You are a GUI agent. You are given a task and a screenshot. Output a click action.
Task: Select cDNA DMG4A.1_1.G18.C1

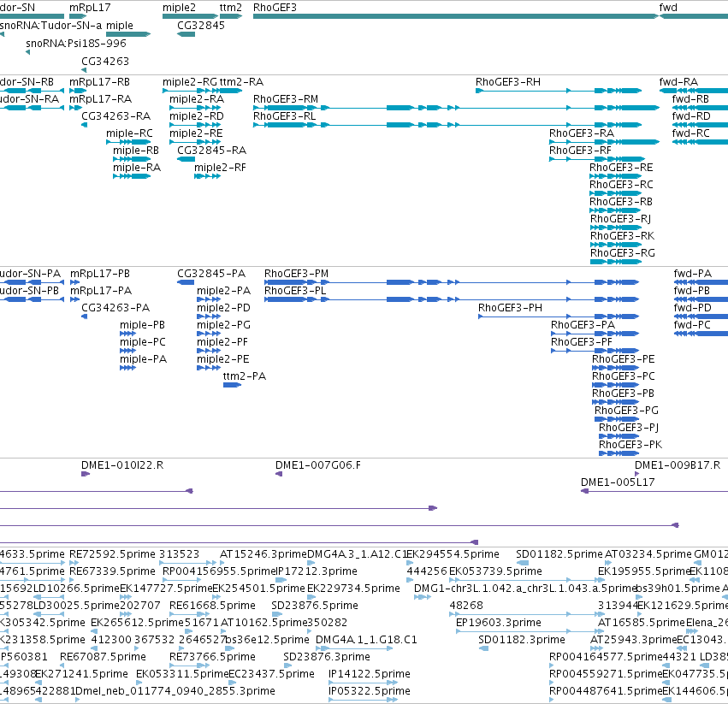pos(355,648)
